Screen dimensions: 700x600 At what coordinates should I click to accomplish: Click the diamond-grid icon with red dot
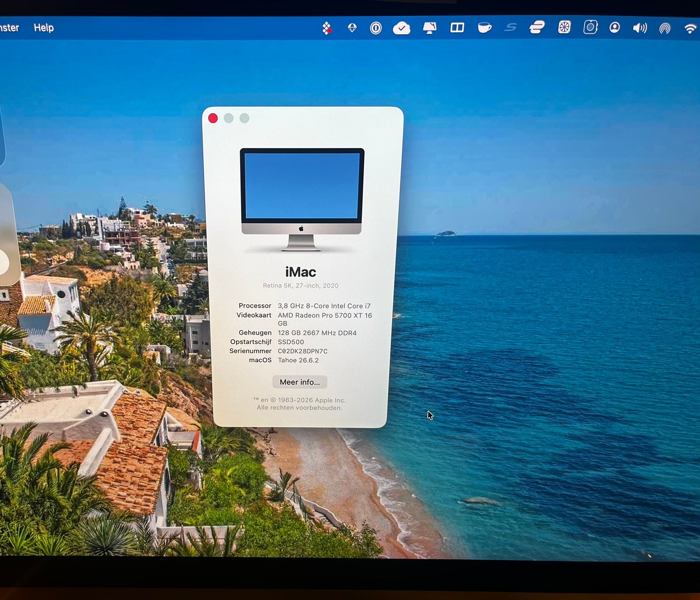pyautogui.click(x=326, y=28)
